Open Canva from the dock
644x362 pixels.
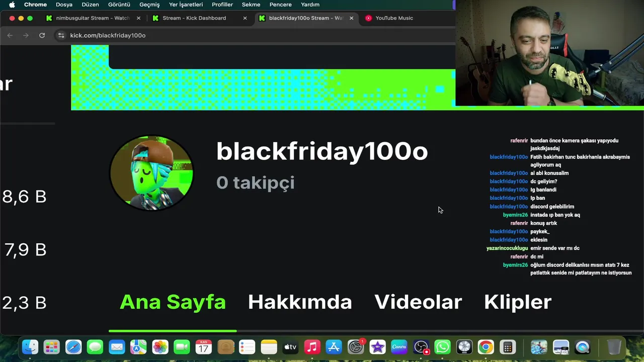click(399, 347)
